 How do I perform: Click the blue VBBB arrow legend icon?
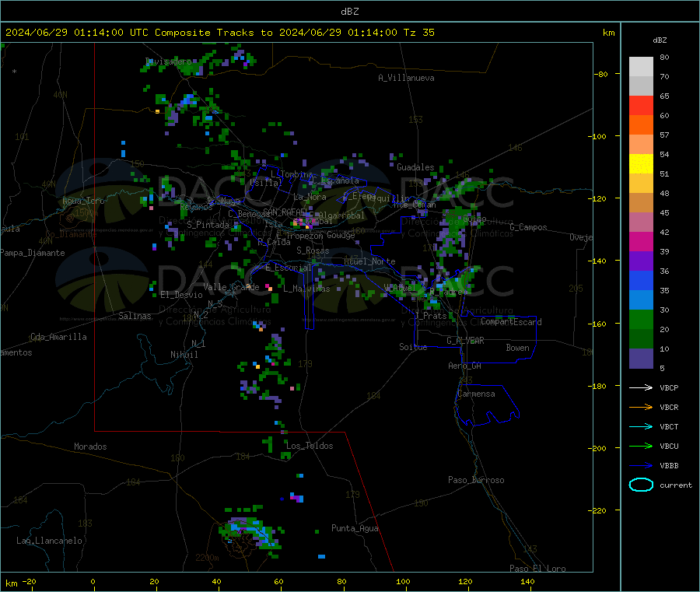point(641,465)
